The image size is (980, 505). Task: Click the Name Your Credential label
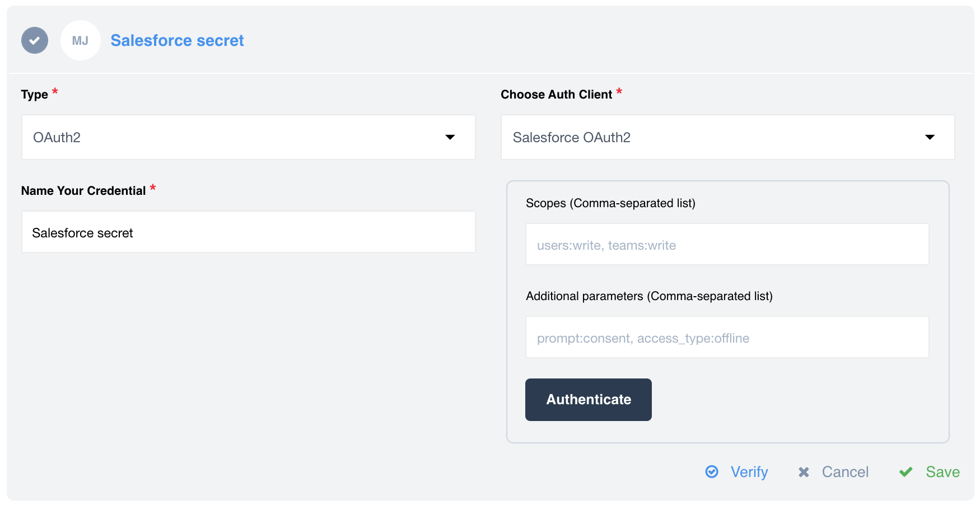point(83,191)
